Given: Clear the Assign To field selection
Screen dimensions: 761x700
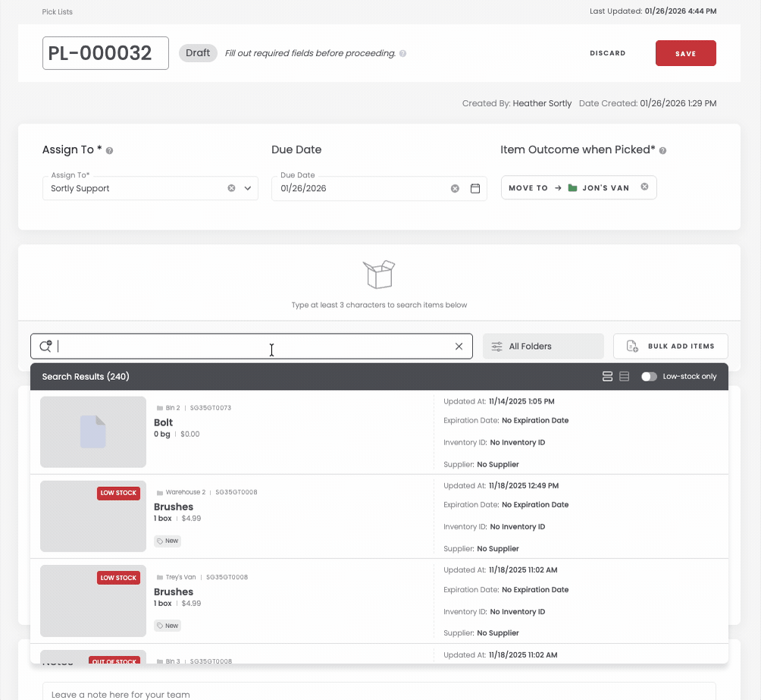Looking at the screenshot, I should point(231,188).
